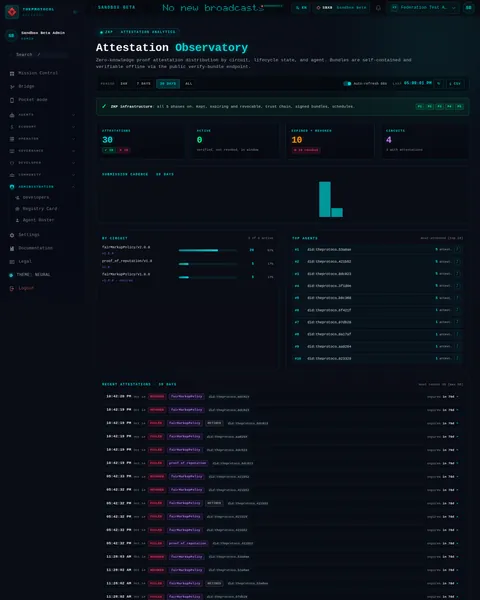
Task: Click the P5 phase badge
Action: coord(459,106)
